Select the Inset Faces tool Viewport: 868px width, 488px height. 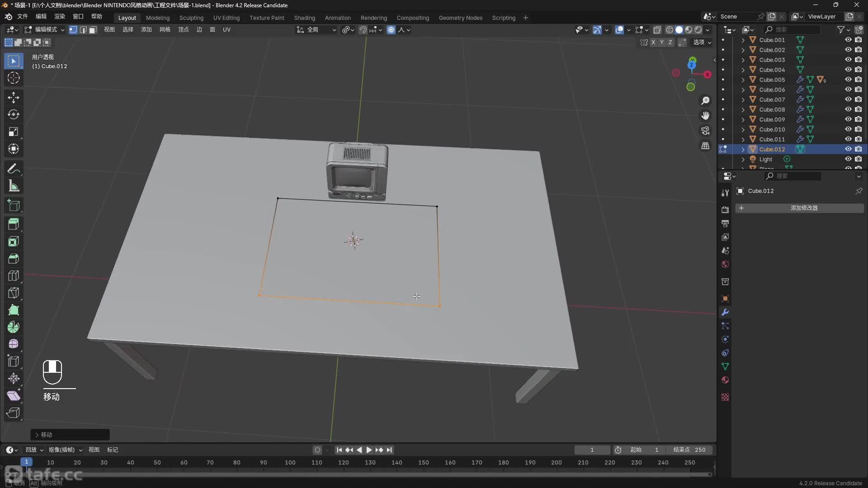coord(14,242)
